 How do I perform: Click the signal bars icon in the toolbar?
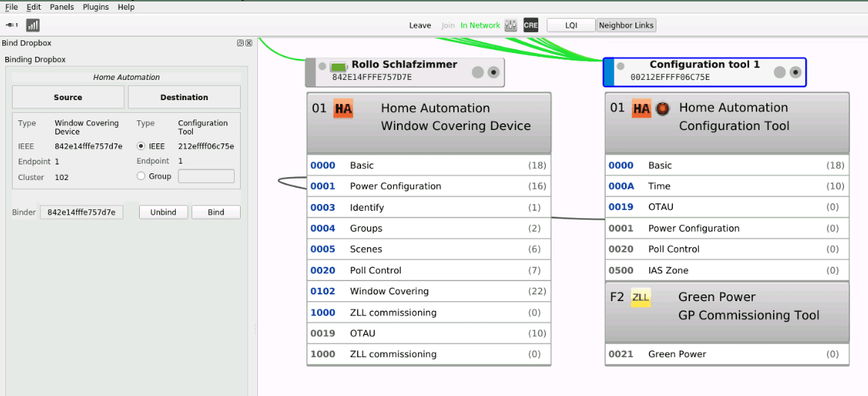(33, 25)
